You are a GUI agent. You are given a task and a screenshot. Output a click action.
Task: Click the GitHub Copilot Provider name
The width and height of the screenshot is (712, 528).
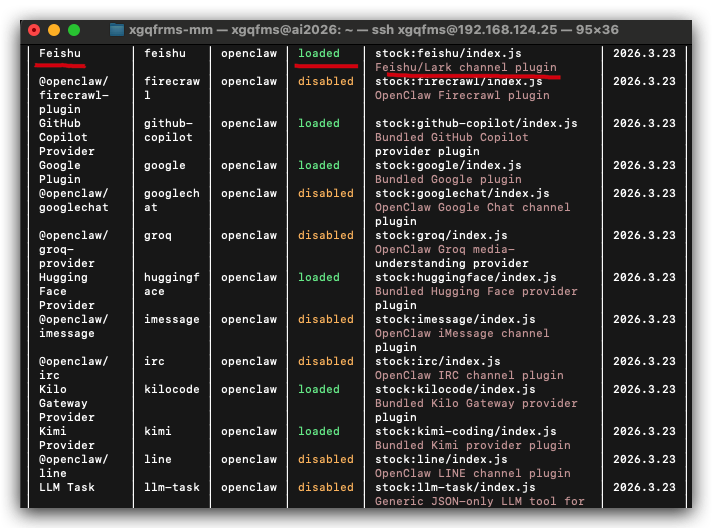pos(67,137)
